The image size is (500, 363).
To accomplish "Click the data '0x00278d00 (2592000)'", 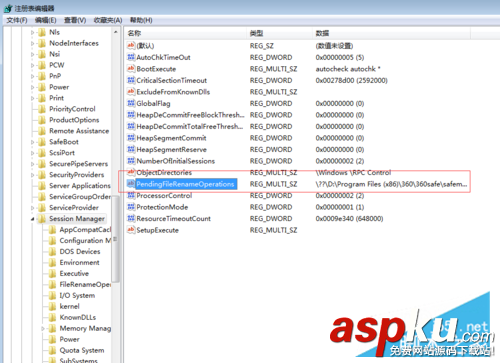I will [351, 80].
